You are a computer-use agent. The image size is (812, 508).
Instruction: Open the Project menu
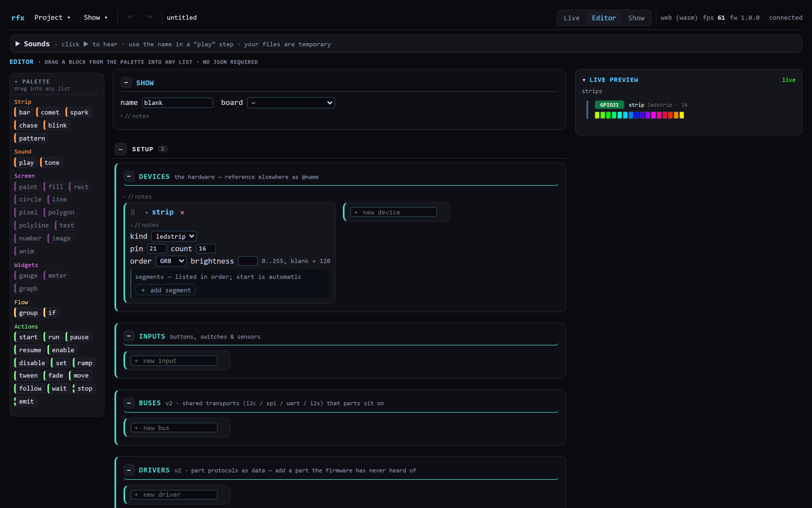52,17
